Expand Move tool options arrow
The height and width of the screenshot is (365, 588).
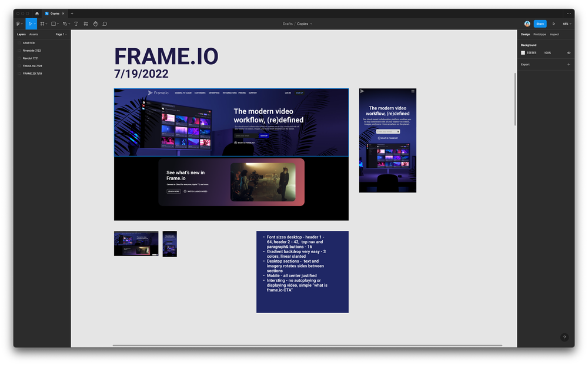point(35,24)
